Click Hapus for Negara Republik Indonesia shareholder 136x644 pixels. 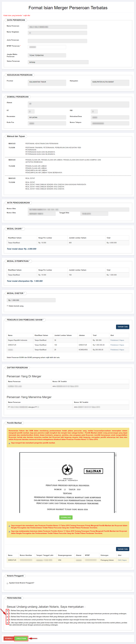122,340
